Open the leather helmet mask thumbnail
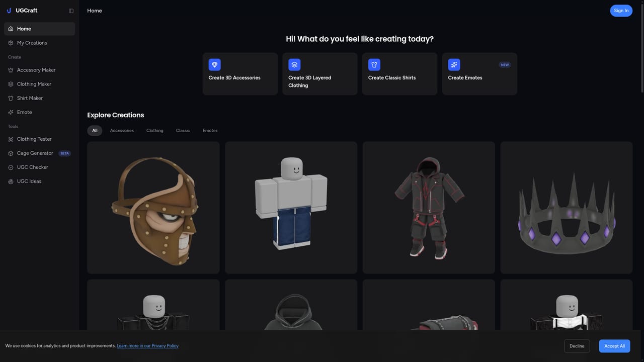 click(153, 208)
